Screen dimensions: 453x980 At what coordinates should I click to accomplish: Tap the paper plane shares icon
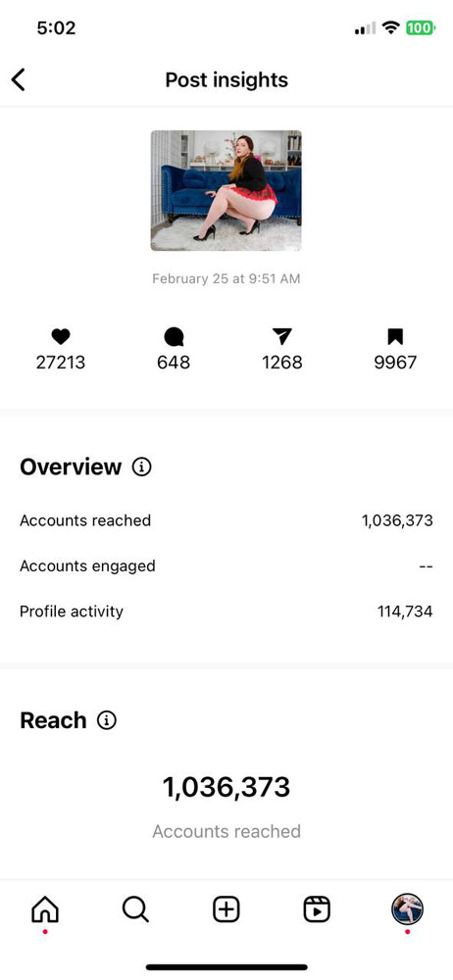282,337
